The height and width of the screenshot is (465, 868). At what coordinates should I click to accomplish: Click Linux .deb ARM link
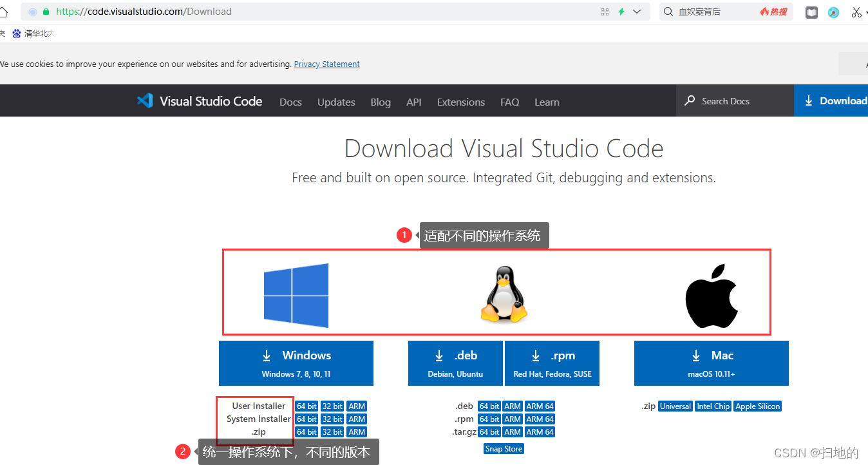(513, 406)
